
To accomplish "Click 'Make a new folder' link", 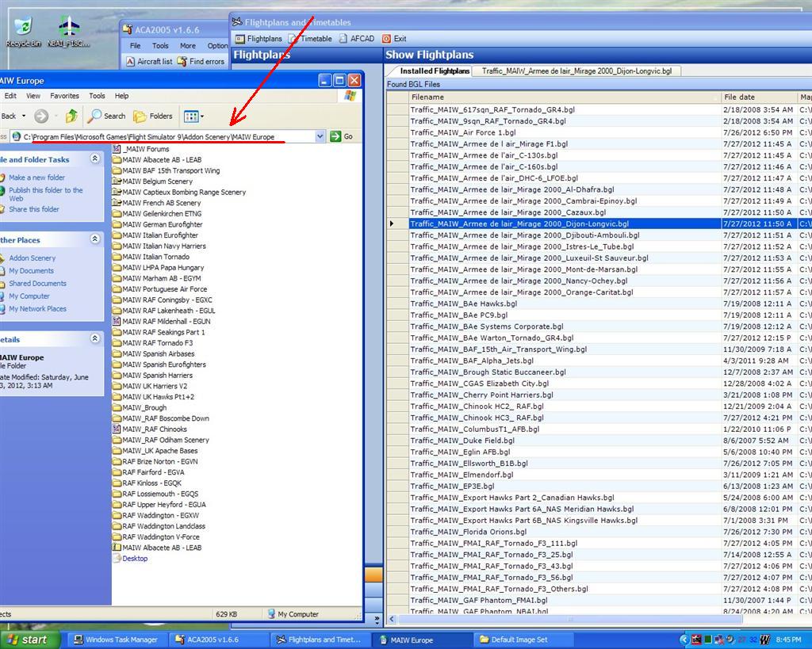I will click(36, 178).
